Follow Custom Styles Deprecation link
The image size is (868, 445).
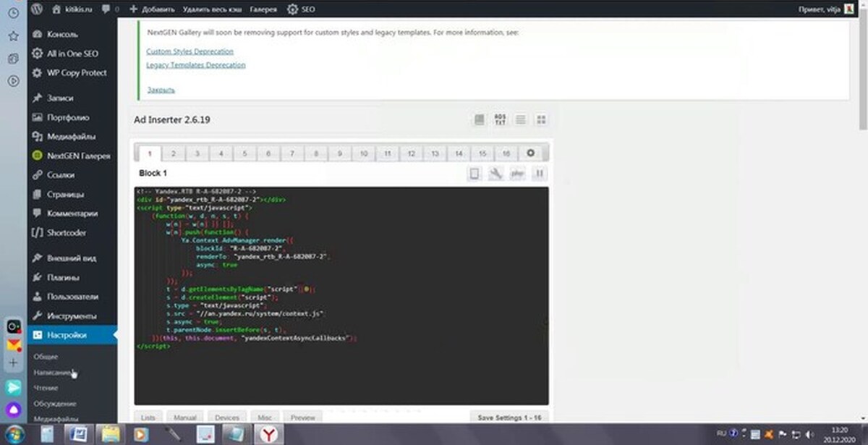[x=190, y=51]
